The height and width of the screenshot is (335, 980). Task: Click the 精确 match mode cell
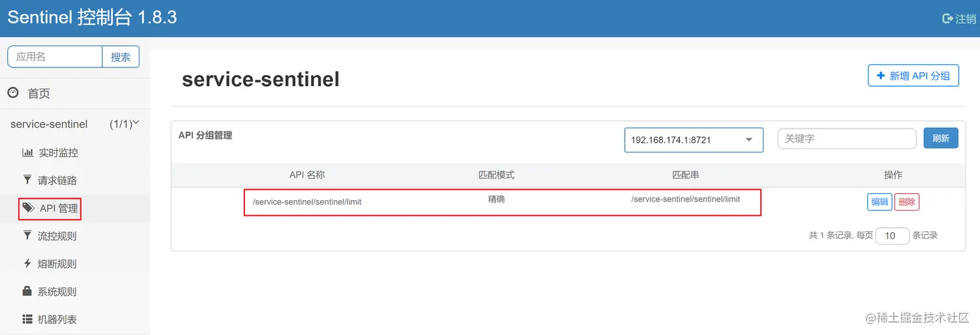coord(496,200)
